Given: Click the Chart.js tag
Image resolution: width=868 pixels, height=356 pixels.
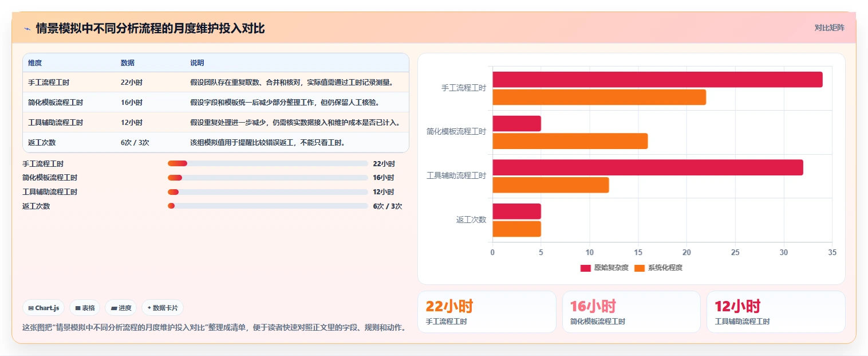Looking at the screenshot, I should click(x=44, y=308).
